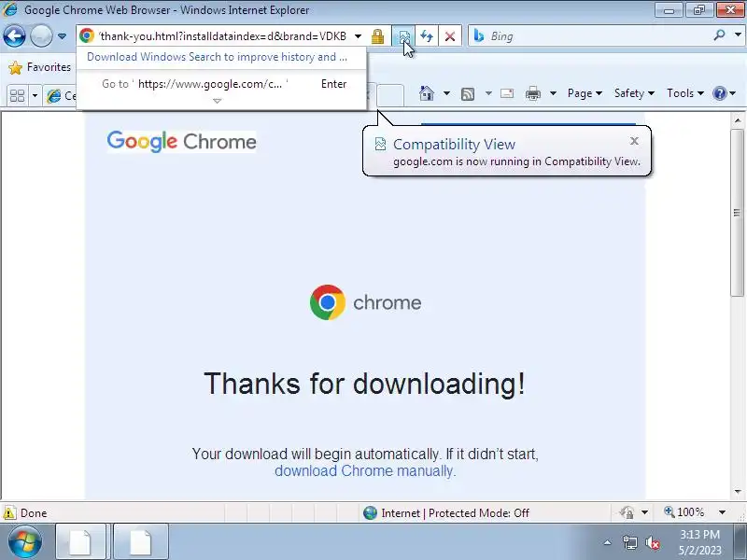Click the RSS Feeds icon
747x560 pixels.
[x=468, y=94]
